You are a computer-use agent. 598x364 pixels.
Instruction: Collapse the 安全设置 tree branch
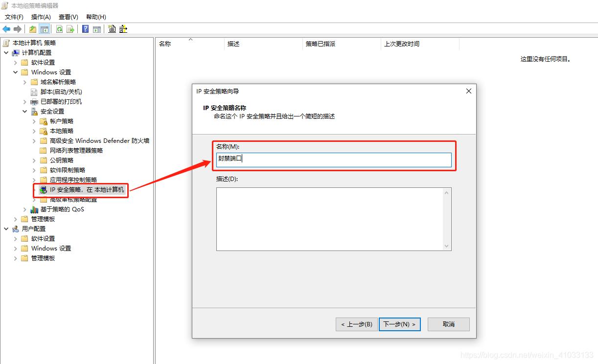pyautogui.click(x=25, y=111)
